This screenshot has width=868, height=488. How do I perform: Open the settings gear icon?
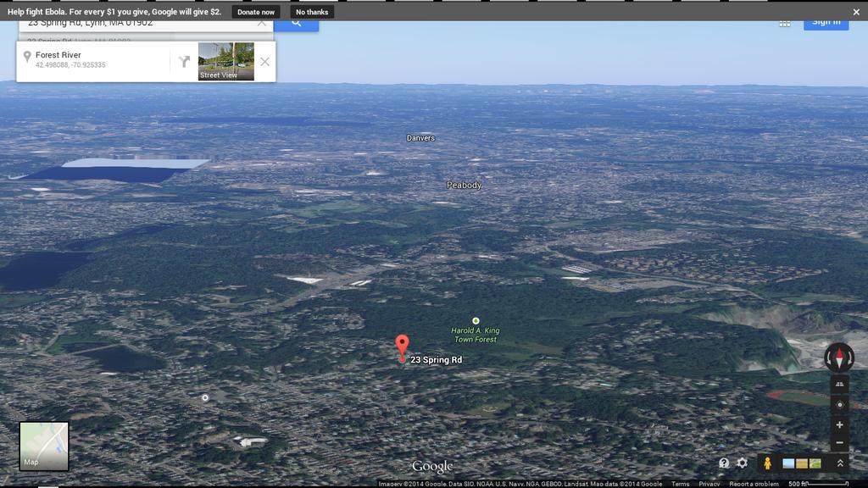click(x=743, y=463)
